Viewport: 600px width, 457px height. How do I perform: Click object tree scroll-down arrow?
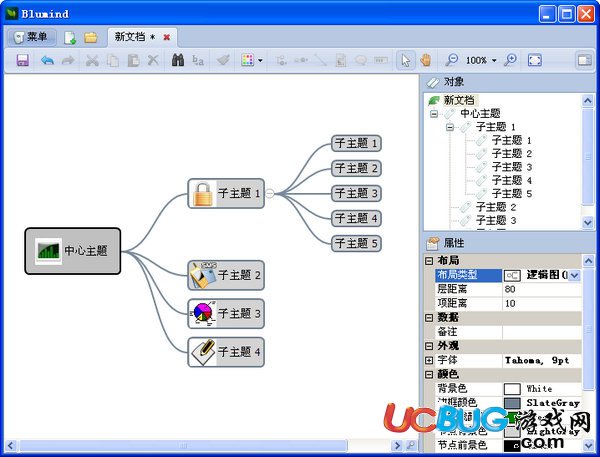588,222
